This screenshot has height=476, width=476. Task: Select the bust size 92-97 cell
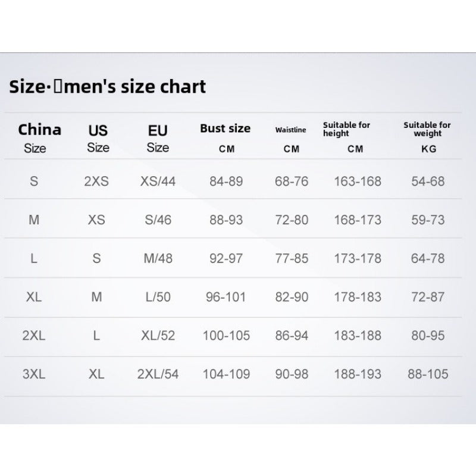(x=226, y=258)
